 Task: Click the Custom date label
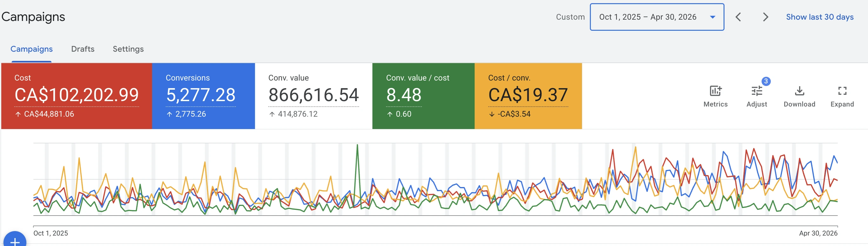coord(570,17)
